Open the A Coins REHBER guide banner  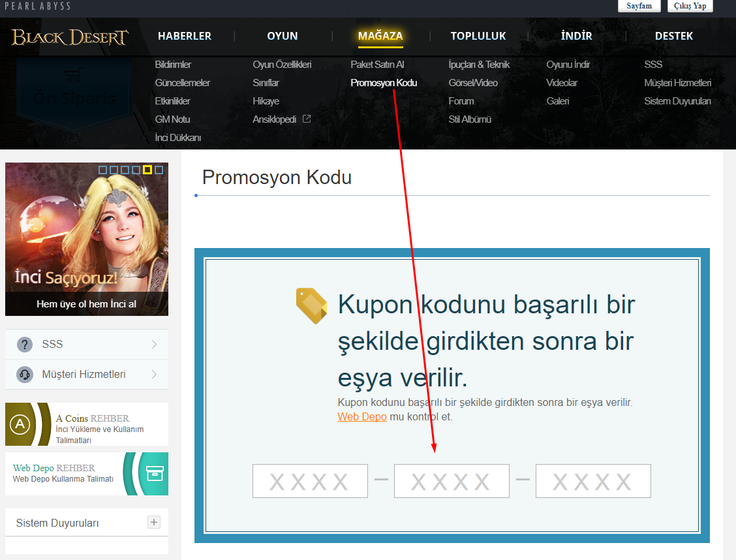(x=86, y=424)
